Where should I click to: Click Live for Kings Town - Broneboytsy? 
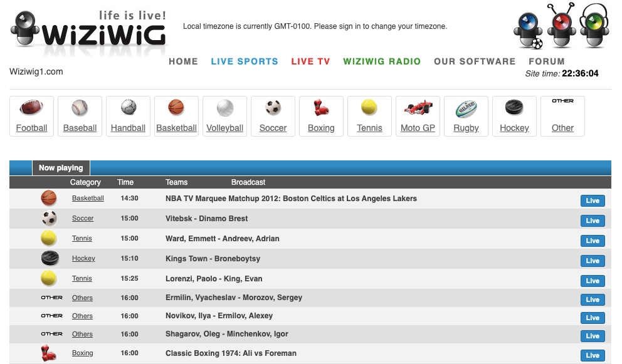click(x=593, y=261)
